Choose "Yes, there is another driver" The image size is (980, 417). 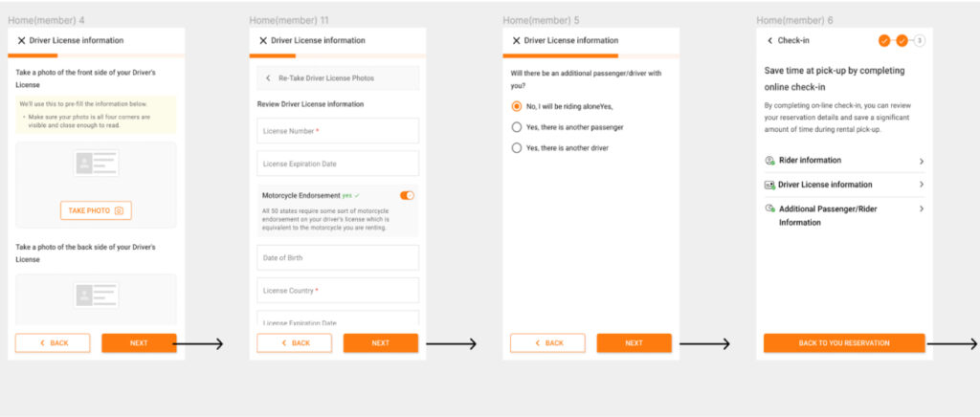click(517, 148)
